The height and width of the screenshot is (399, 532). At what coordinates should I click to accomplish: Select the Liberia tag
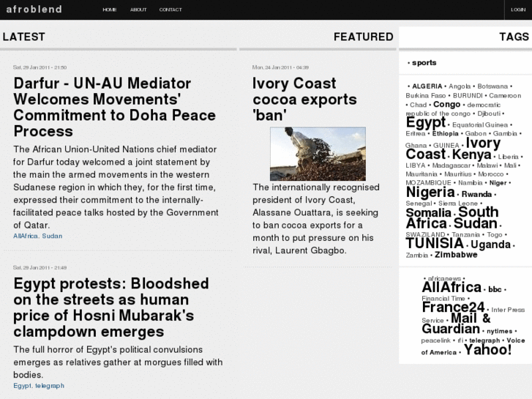click(509, 157)
